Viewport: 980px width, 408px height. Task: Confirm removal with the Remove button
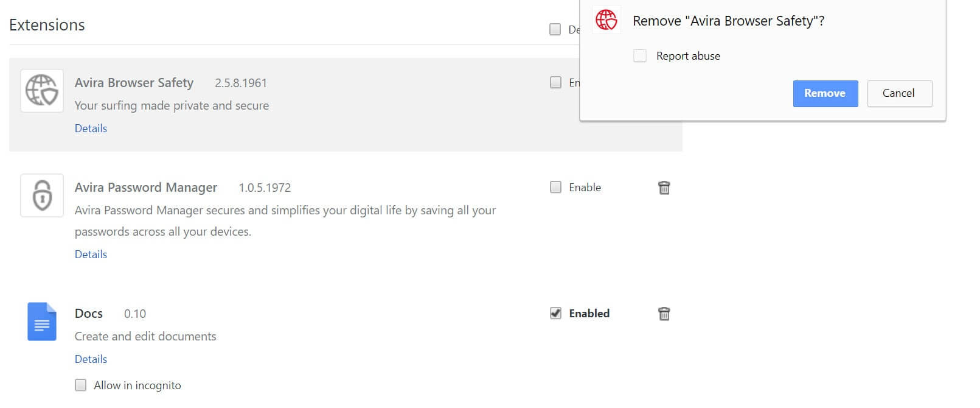coord(825,93)
